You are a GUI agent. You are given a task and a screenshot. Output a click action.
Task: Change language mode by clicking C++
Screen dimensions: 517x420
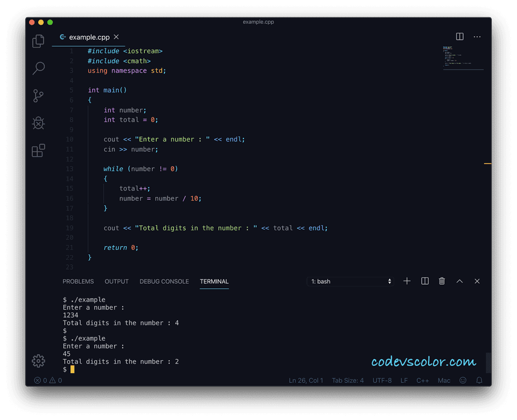[422, 380]
